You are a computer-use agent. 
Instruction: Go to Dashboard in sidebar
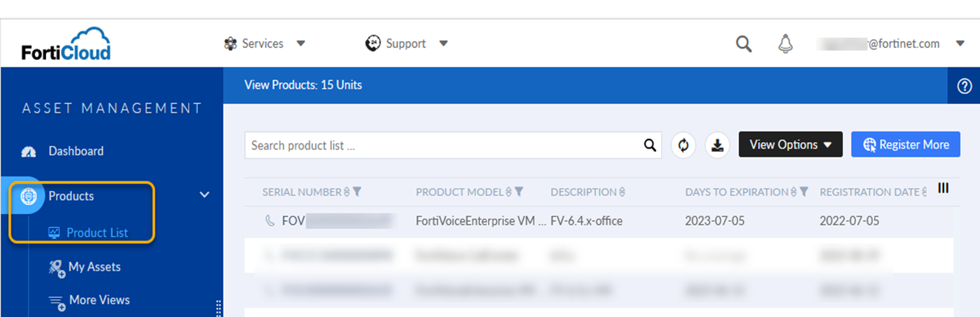point(76,151)
